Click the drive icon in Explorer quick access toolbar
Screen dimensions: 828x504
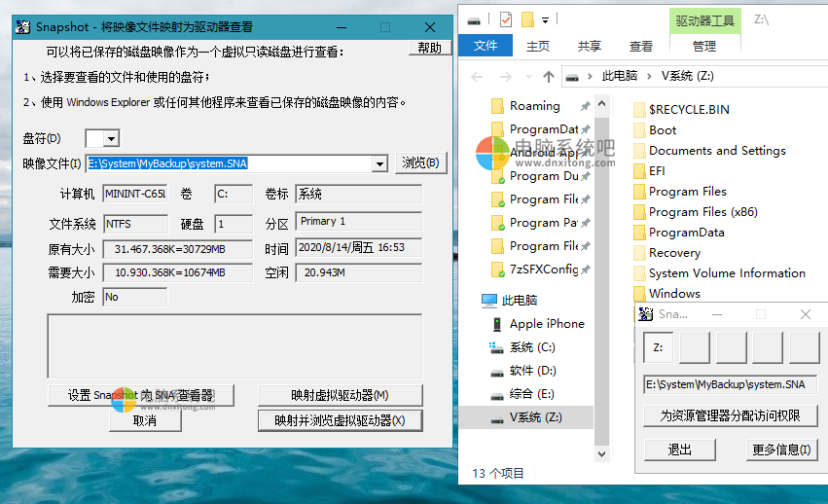pyautogui.click(x=474, y=20)
